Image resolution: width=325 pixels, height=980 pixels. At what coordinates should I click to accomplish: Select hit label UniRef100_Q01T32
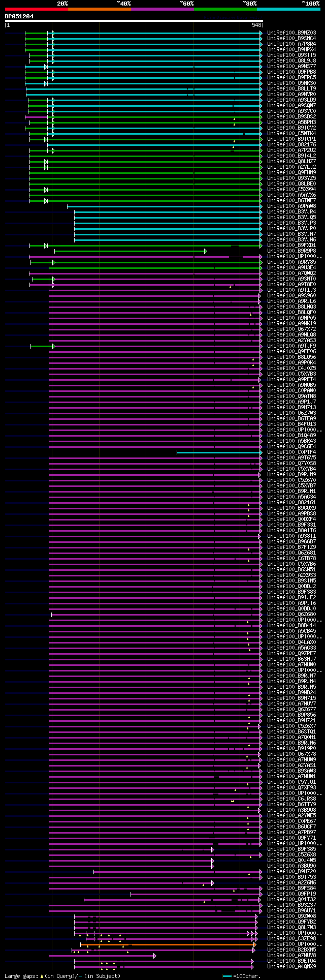click(x=291, y=899)
